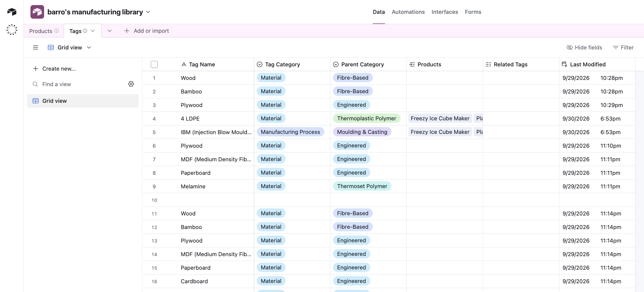Open the Filter button

click(x=623, y=47)
